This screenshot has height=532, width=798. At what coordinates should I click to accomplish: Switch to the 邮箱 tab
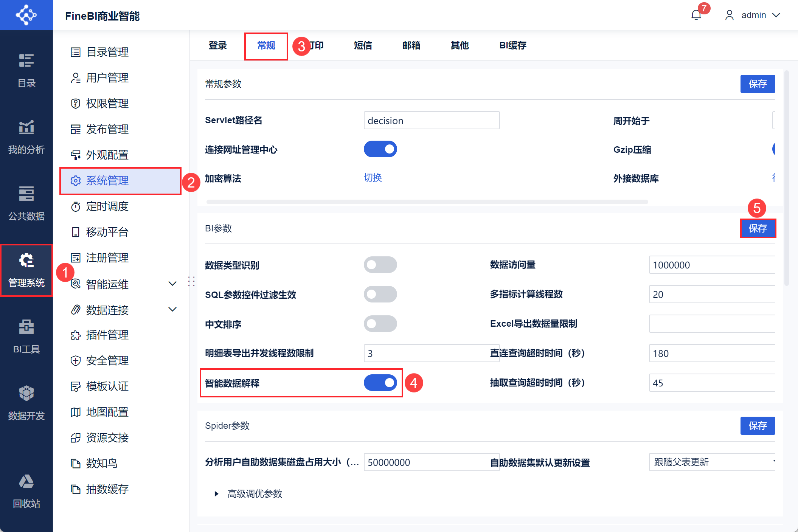pos(411,45)
